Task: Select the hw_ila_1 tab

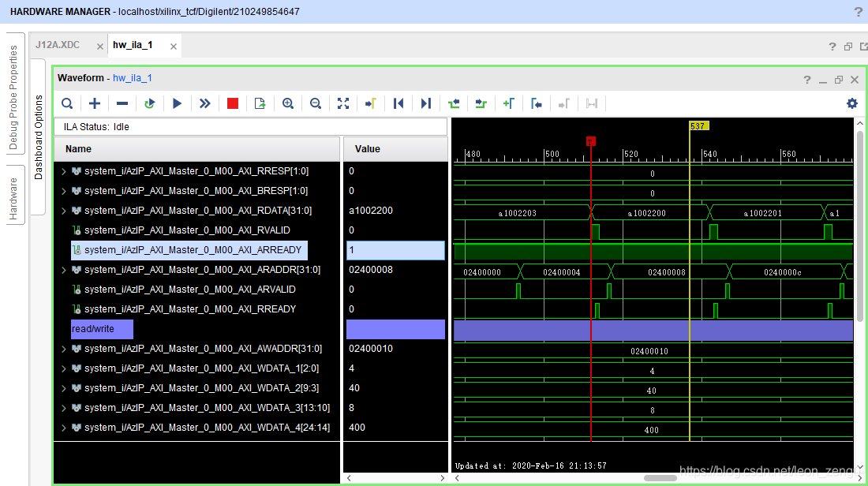Action: coord(133,45)
